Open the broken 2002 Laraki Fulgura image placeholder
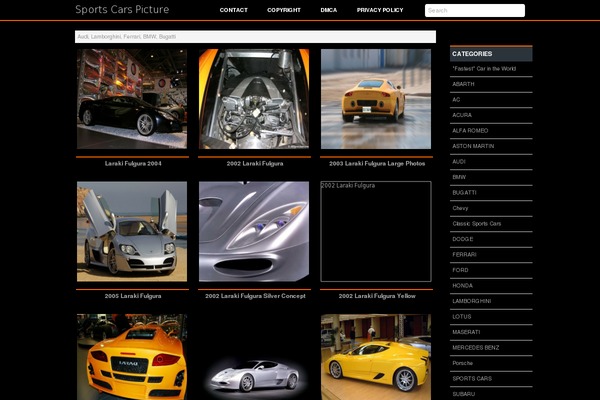Viewport: 600px width, 400px height. (376, 232)
